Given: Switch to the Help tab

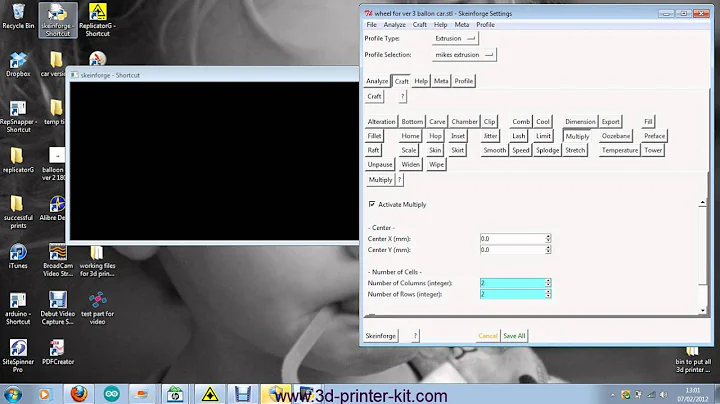Looking at the screenshot, I should point(421,81).
